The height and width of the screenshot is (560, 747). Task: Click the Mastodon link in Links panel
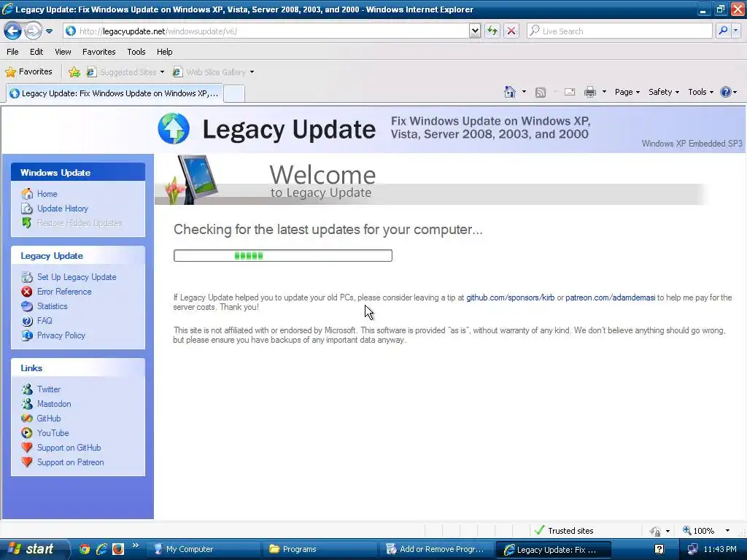(54, 404)
